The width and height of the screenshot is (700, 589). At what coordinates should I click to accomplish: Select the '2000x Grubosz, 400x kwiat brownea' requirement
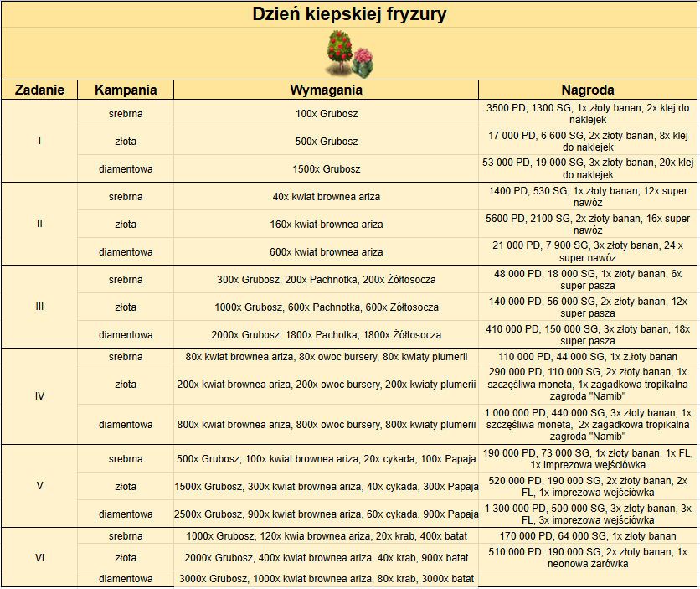click(x=326, y=558)
